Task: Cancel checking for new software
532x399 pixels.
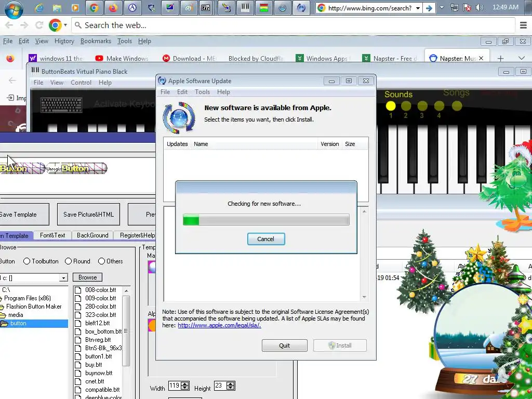Action: [x=265, y=239]
